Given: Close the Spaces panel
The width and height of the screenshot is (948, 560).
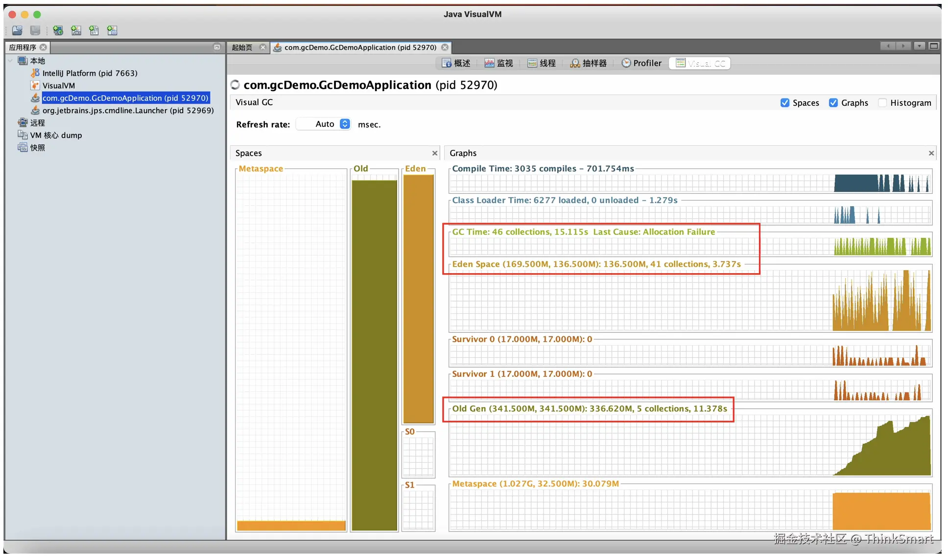Looking at the screenshot, I should point(435,153).
